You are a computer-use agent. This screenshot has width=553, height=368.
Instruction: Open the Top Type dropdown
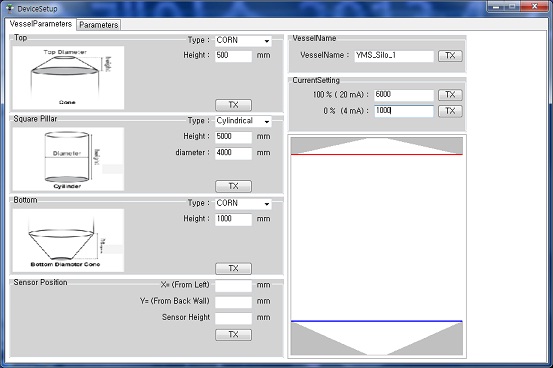click(x=243, y=41)
